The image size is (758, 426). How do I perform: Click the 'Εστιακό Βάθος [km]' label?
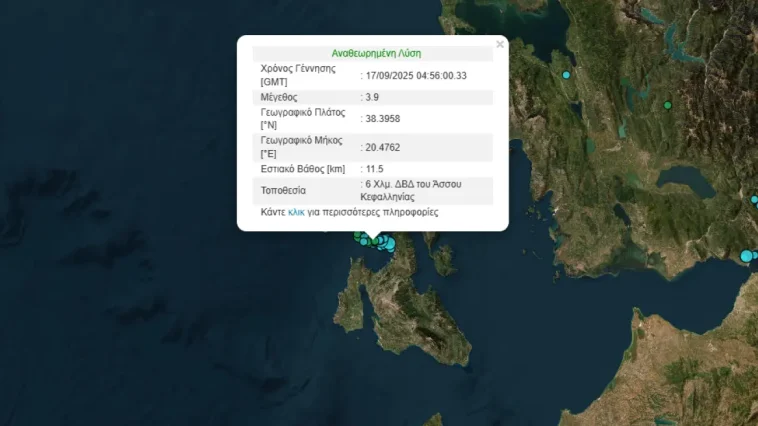click(302, 169)
